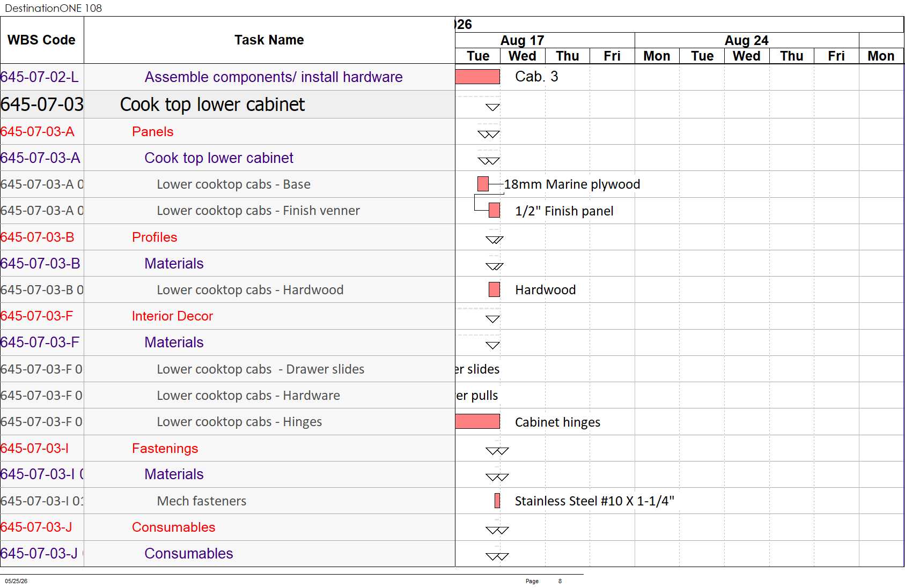Select Materials under Profiles
The width and height of the screenshot is (905, 588).
point(174,263)
